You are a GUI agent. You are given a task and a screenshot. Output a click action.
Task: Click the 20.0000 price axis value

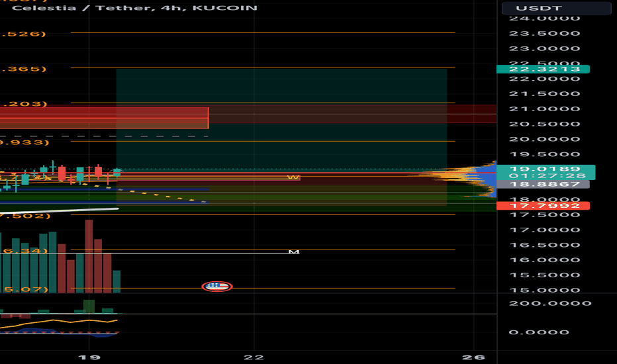[x=545, y=139]
